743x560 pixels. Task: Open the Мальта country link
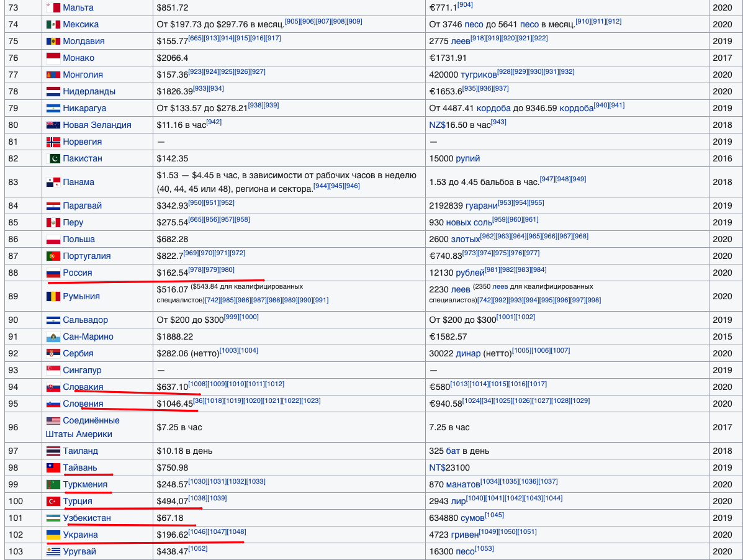point(78,7)
